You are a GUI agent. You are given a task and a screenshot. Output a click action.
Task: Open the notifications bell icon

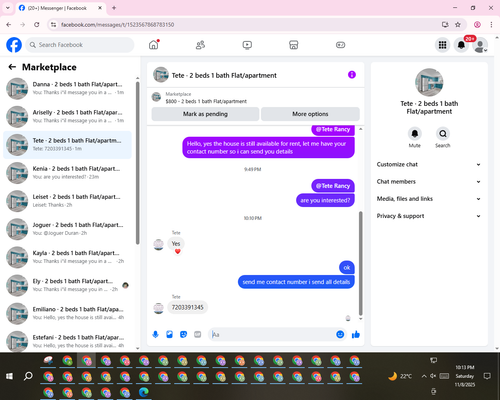coord(461,45)
